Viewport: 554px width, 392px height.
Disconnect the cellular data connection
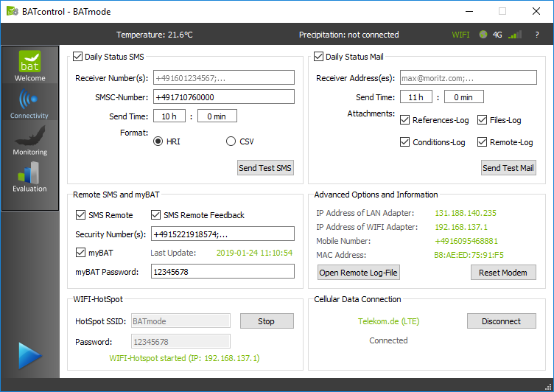(x=501, y=321)
